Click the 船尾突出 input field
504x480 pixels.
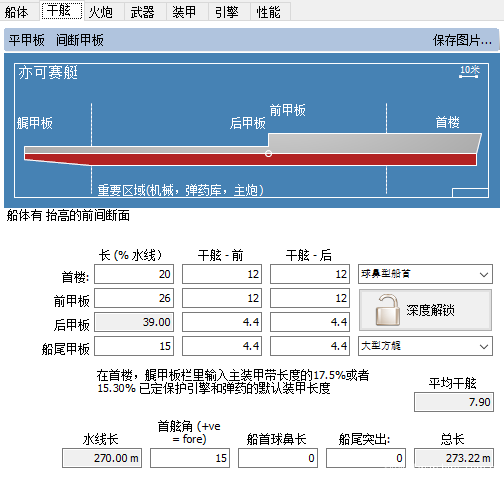pyautogui.click(x=366, y=458)
